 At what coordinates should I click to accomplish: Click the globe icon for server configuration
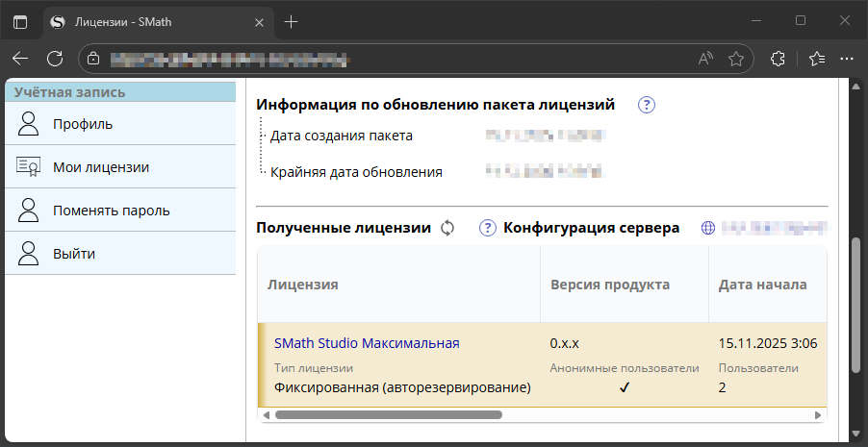(x=708, y=228)
